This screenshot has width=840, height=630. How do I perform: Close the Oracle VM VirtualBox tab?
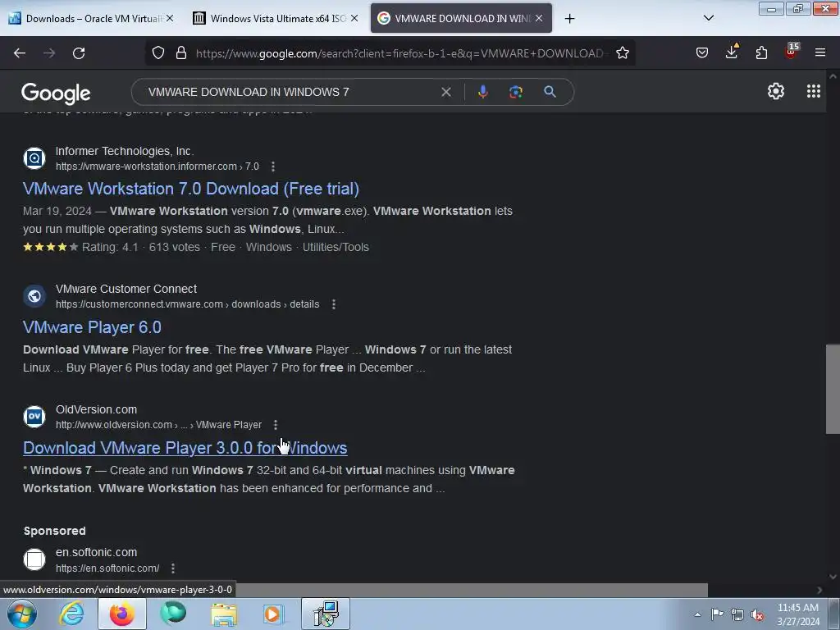pos(170,18)
